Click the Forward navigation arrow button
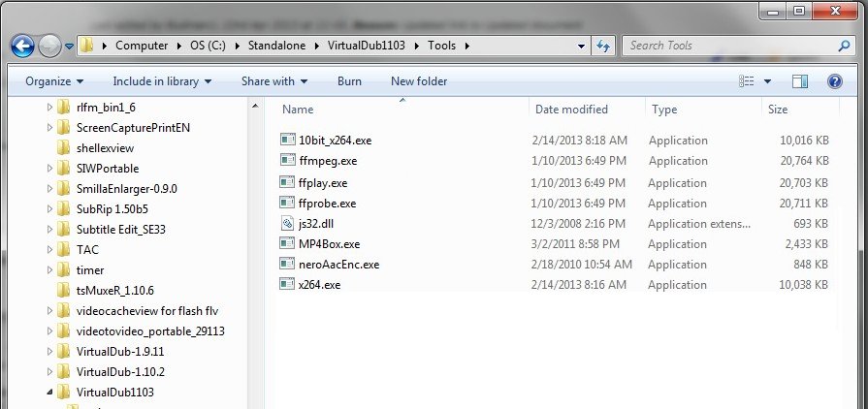Viewport: 868px width, 409px height. (x=49, y=47)
